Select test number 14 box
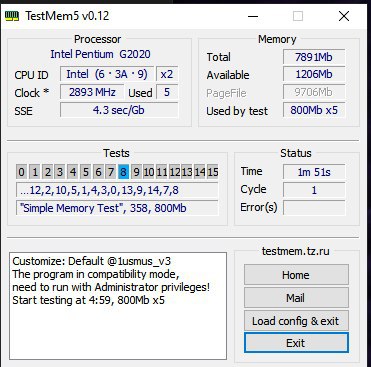 [200, 172]
